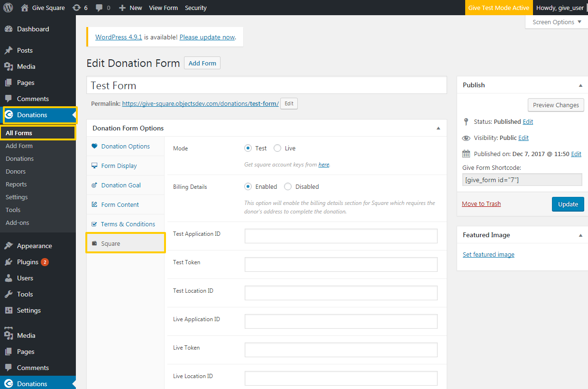Screen dimensions: 588x389
Task: Click the 'here' link for square account keys
Action: 324,165
